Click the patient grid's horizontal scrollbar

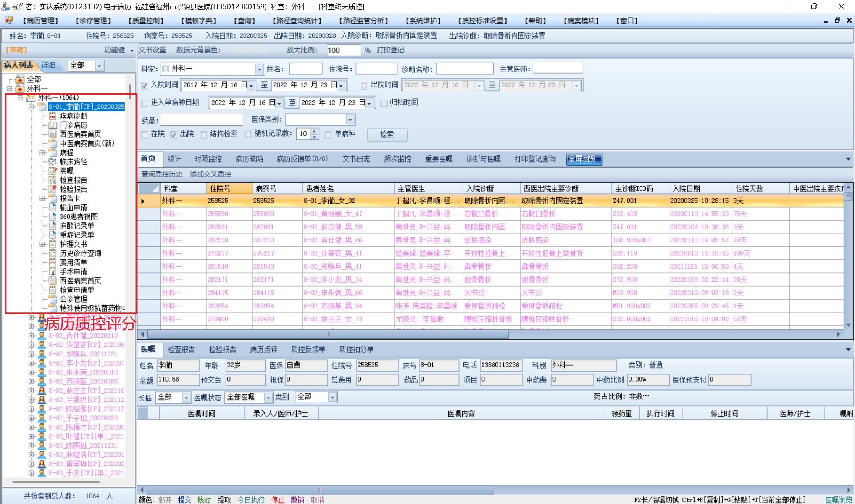(327, 334)
